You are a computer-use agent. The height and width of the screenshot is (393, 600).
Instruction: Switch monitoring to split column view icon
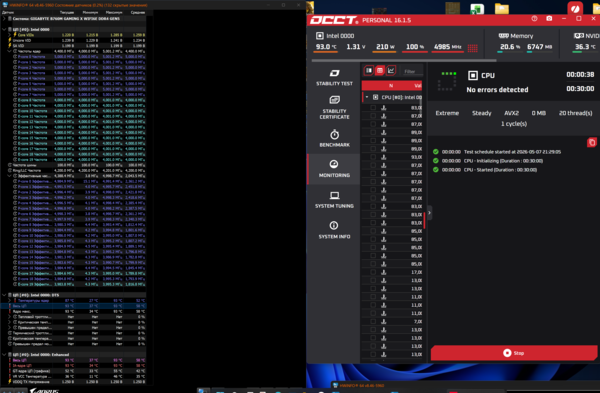pyautogui.click(x=368, y=70)
